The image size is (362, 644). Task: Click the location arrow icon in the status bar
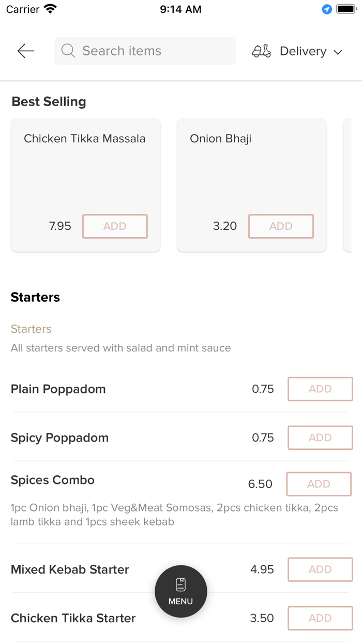pos(326,9)
